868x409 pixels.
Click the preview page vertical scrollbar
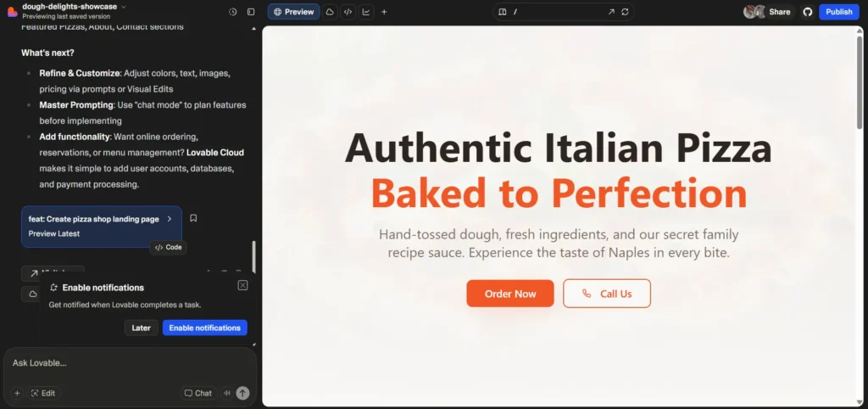click(x=860, y=81)
